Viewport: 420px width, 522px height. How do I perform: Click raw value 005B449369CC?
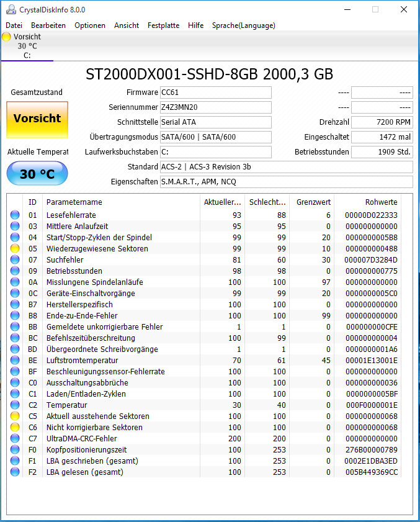[372, 472]
